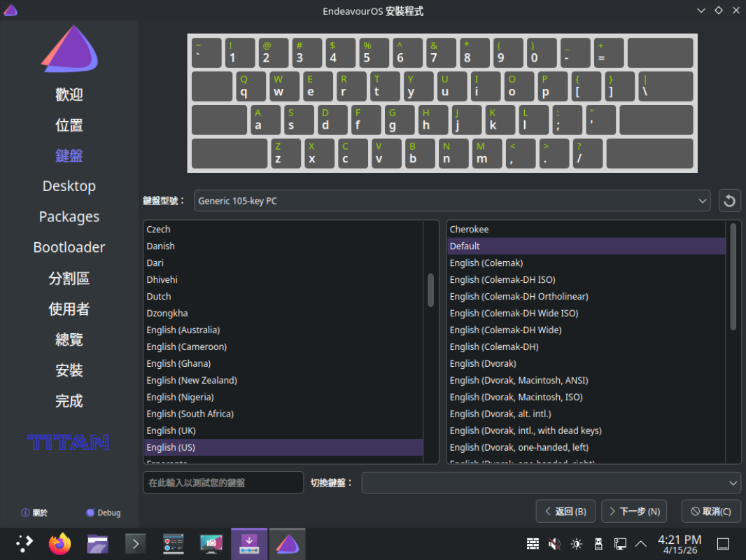The height and width of the screenshot is (560, 746).
Task: Open the application launcher menu
Action: coord(24,543)
